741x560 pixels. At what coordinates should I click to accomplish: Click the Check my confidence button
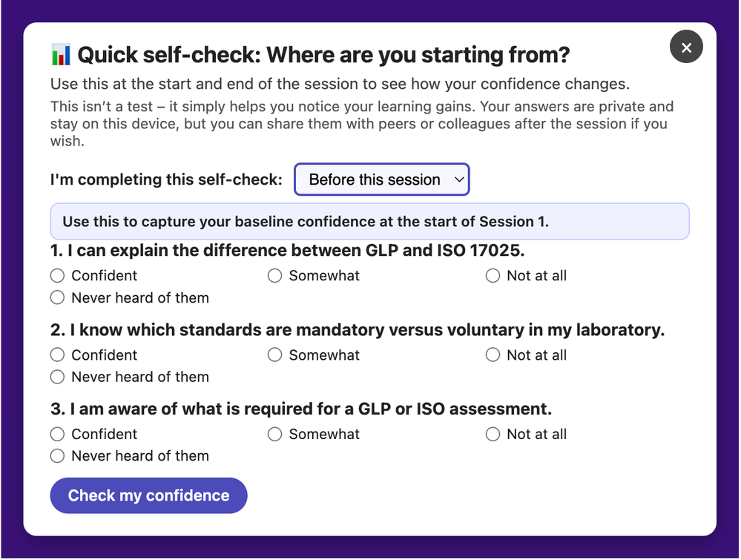pos(148,495)
